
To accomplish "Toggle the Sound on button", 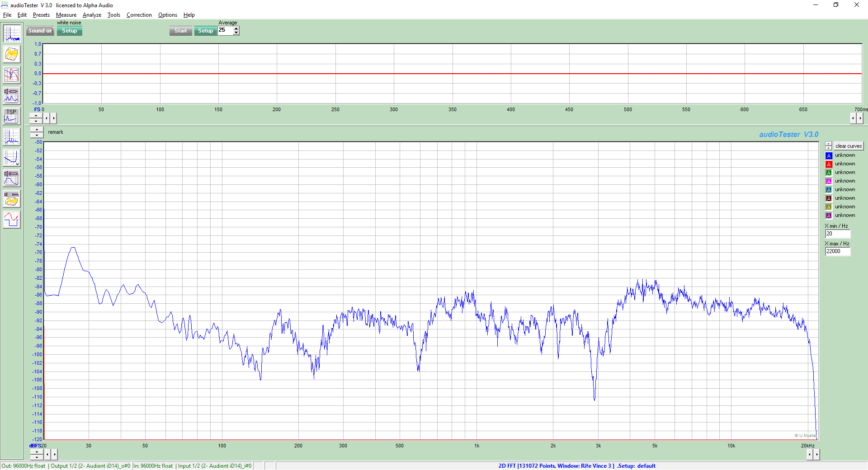I will pyautogui.click(x=40, y=31).
